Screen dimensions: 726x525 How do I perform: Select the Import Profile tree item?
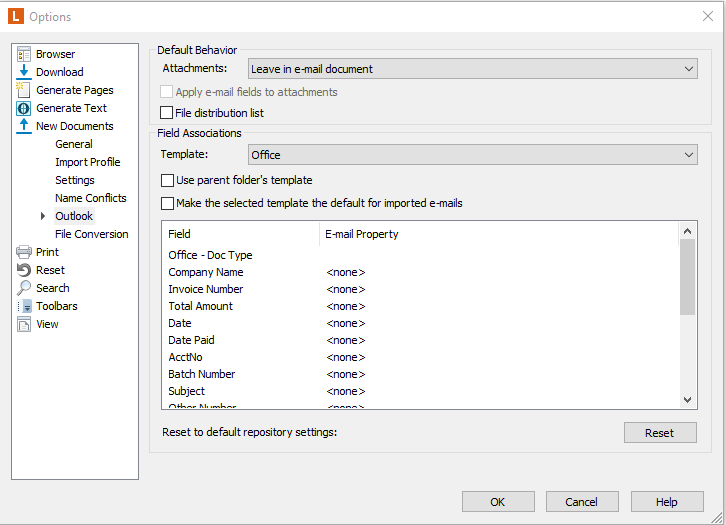point(87,162)
